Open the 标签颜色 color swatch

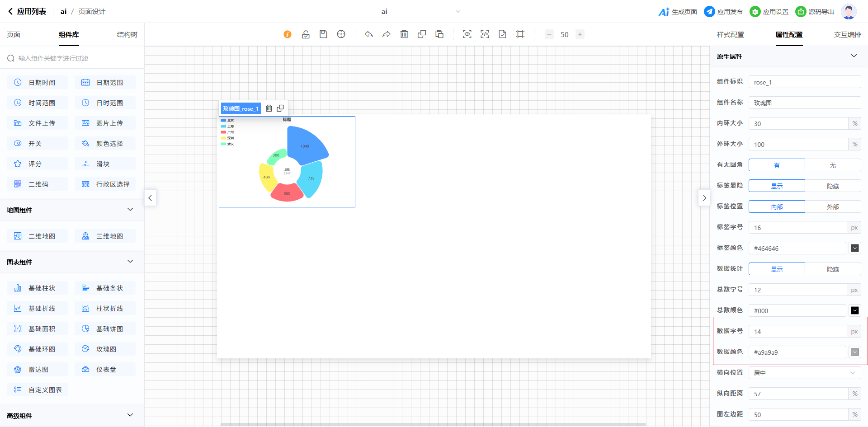[x=854, y=248]
